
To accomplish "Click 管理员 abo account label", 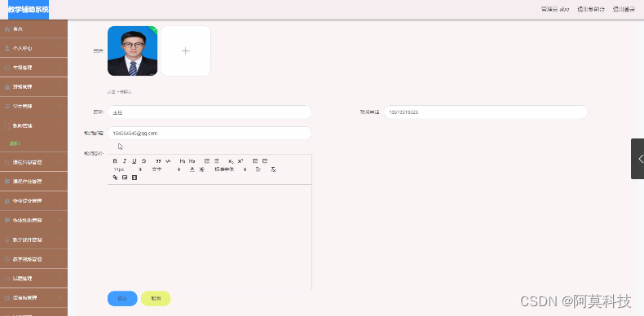I will pyautogui.click(x=555, y=9).
